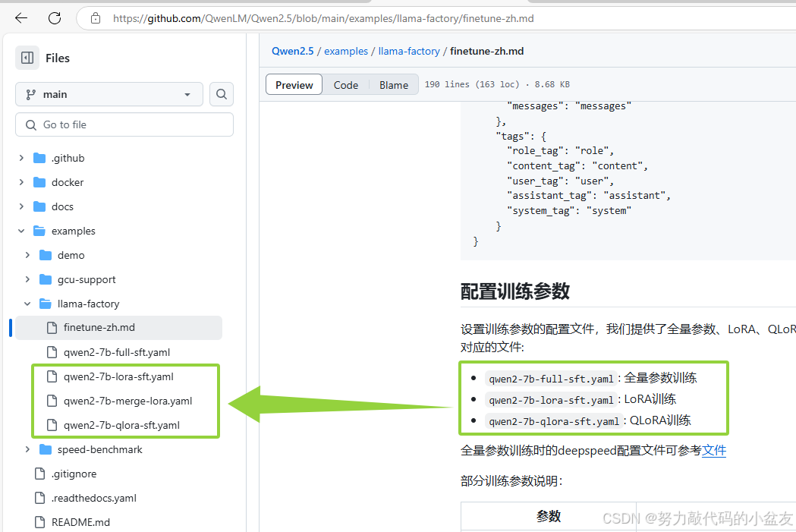Focus the Go to file field
Screen dimensions: 796x532
point(124,124)
